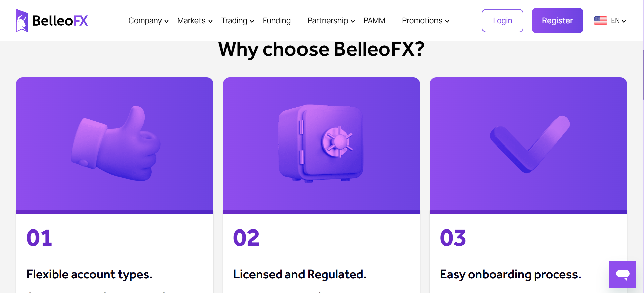Image resolution: width=644 pixels, height=293 pixels.
Task: Go to the Funding page
Action: tap(277, 21)
